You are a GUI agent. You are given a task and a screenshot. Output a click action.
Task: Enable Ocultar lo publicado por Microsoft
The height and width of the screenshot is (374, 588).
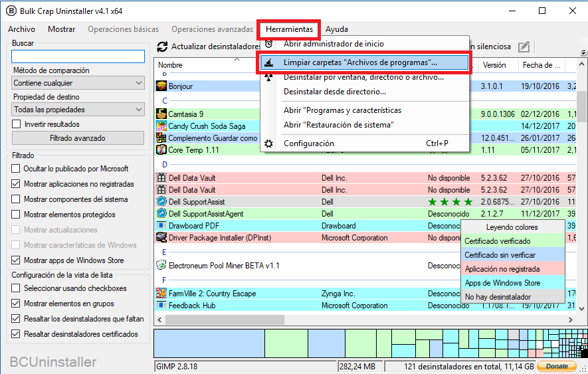[16, 169]
